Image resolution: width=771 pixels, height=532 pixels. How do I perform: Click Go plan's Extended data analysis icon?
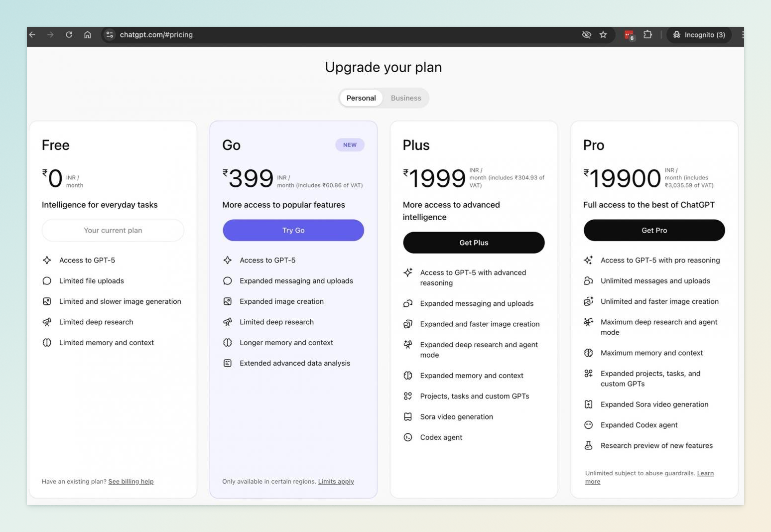pos(228,363)
